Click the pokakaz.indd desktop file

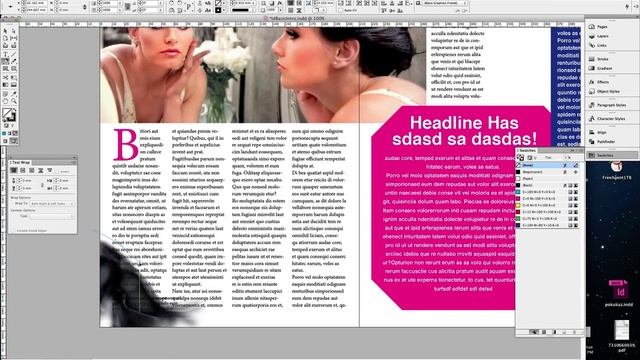[x=619, y=294]
